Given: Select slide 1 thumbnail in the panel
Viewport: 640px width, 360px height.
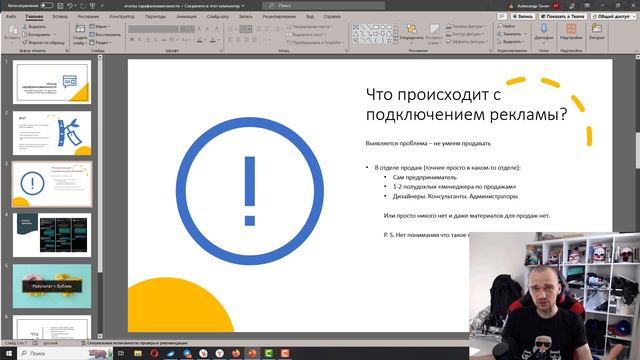Looking at the screenshot, I should (x=52, y=82).
